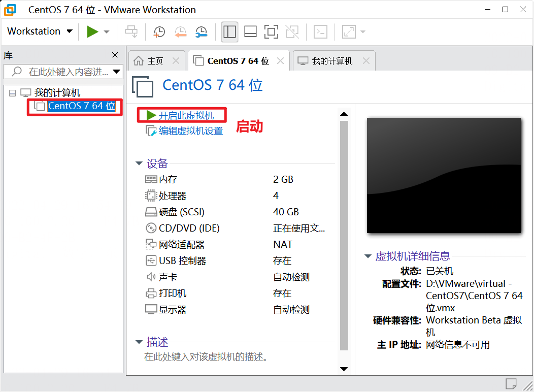Click the sound card speaker icon
This screenshot has width=534, height=392.
coord(151,277)
